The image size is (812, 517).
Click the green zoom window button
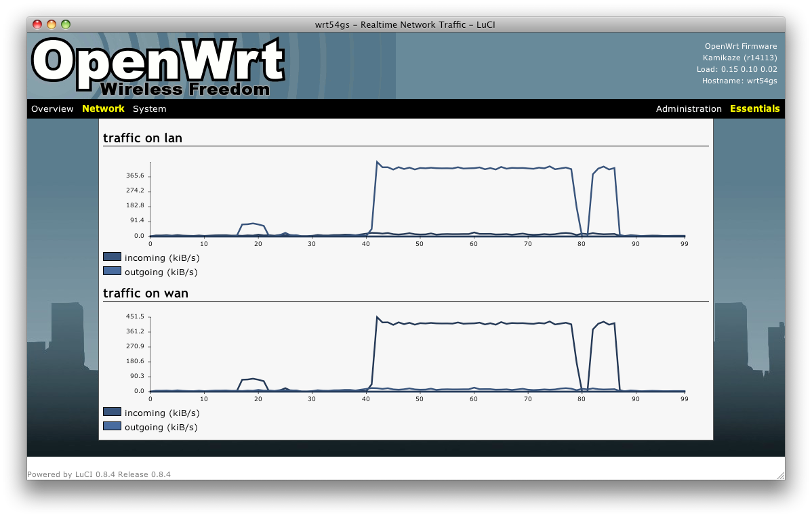coord(66,24)
